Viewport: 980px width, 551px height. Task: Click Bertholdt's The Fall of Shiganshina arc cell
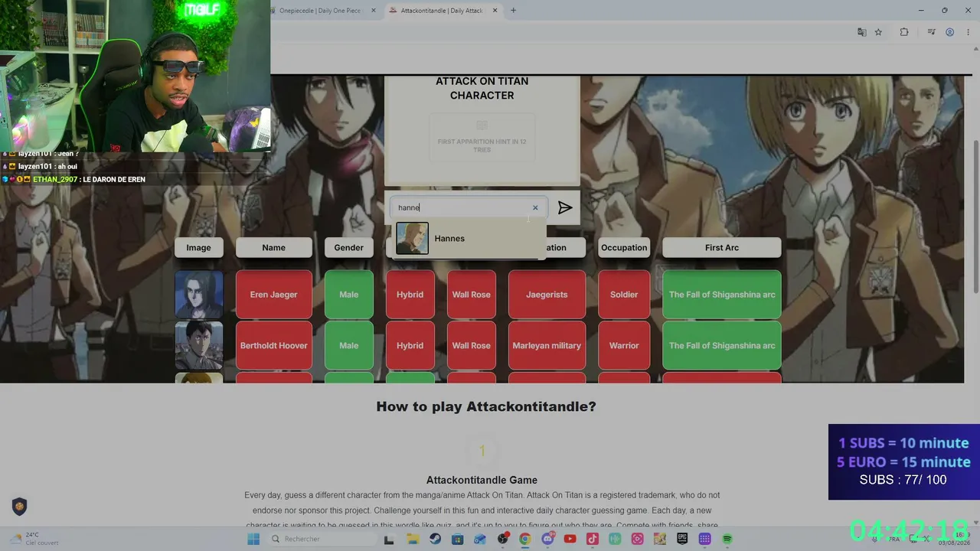721,345
